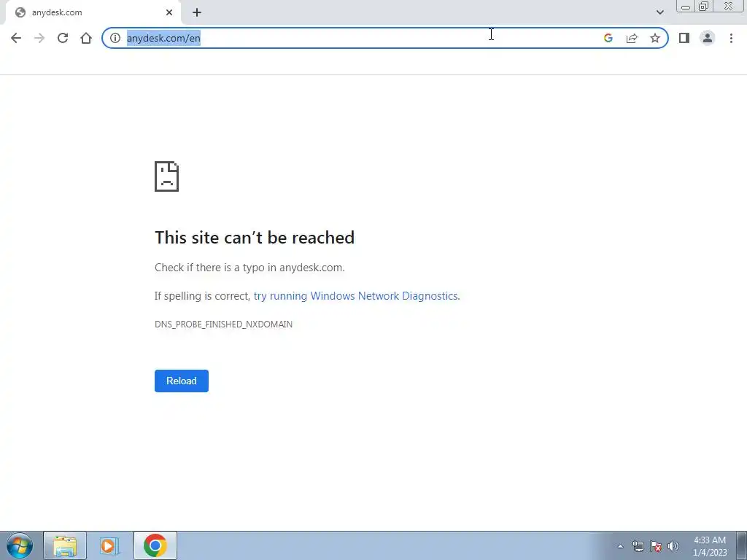Go back to the previous page
Screen dimensions: 747x560
tap(16, 38)
